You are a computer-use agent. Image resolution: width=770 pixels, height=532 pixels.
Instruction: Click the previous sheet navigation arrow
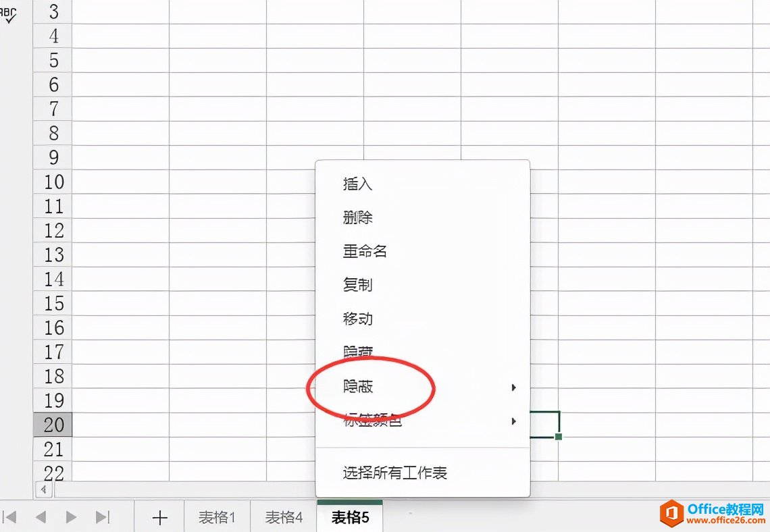[x=41, y=516]
